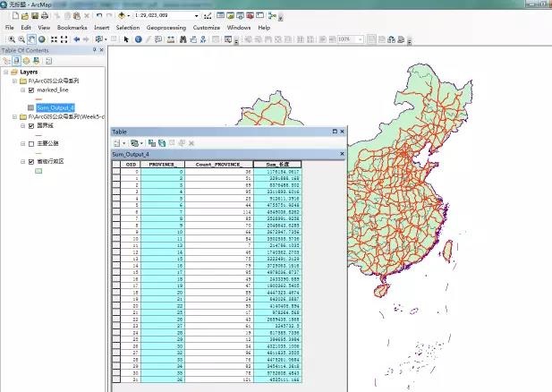Click inside the map scale input field
Viewport: 552px width, 392px height.
pos(164,15)
